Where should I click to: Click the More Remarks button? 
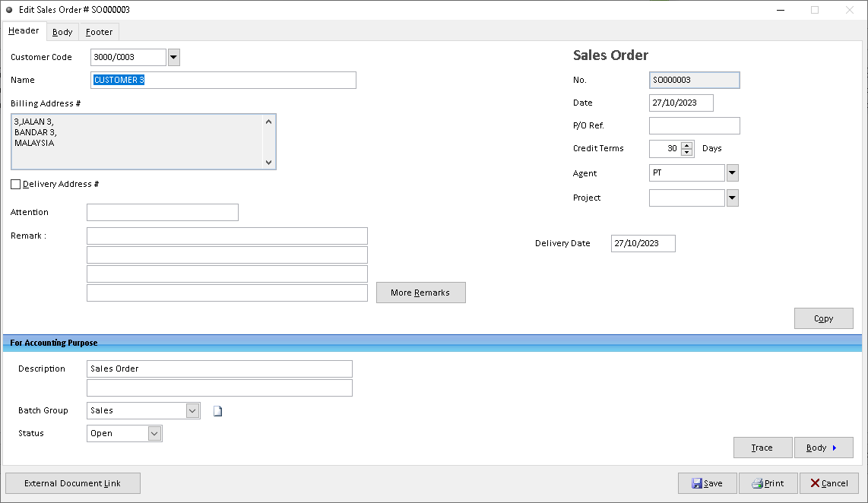[x=420, y=292]
